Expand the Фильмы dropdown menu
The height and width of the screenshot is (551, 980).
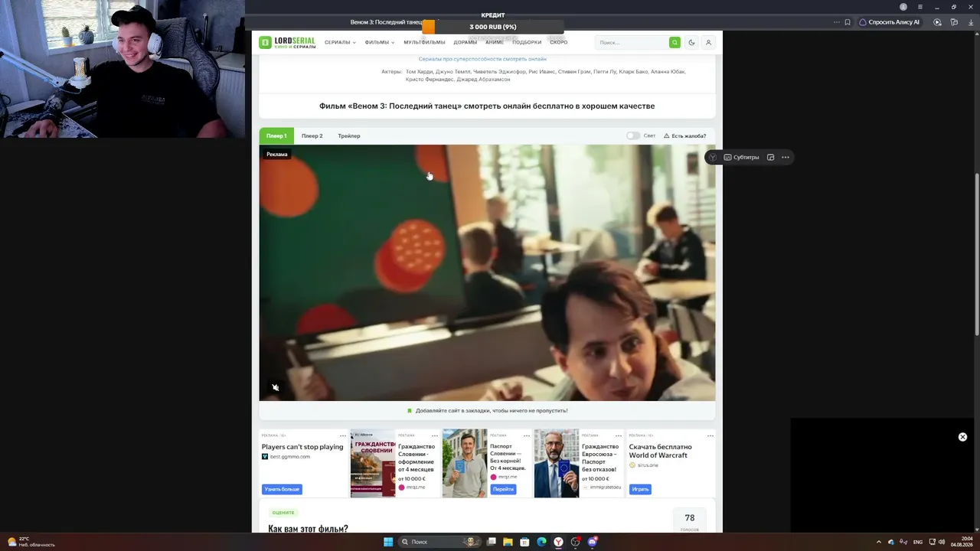click(x=380, y=43)
